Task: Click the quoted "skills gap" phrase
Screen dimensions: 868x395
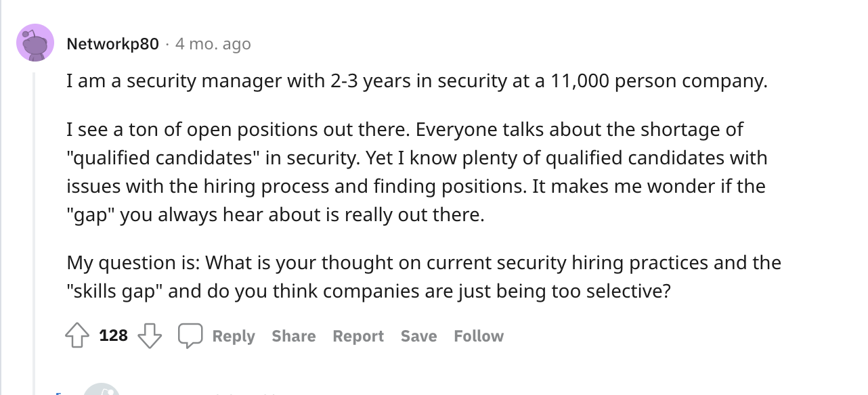Action: [x=114, y=292]
